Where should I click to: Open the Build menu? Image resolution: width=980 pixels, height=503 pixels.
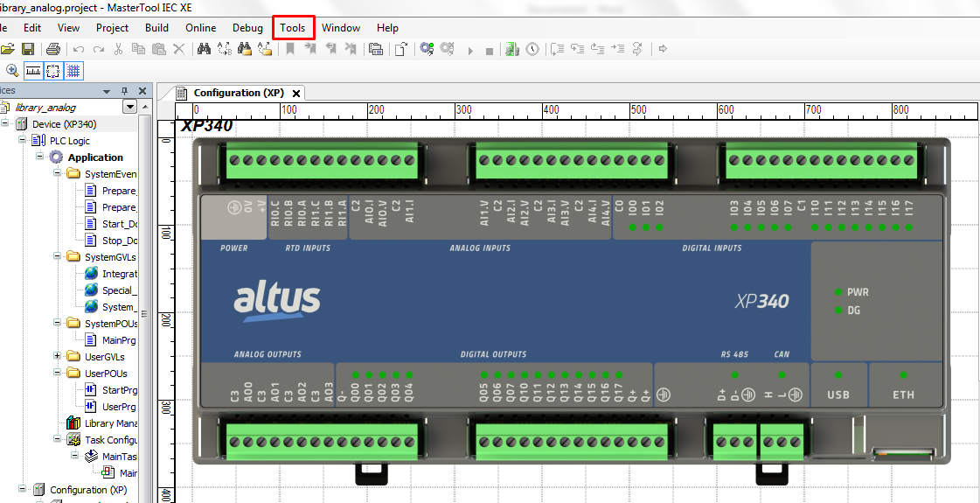tap(156, 27)
